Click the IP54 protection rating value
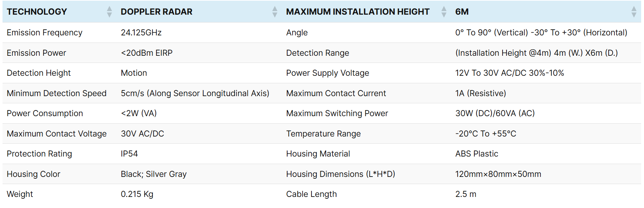This screenshot has width=644, height=208. point(129,154)
